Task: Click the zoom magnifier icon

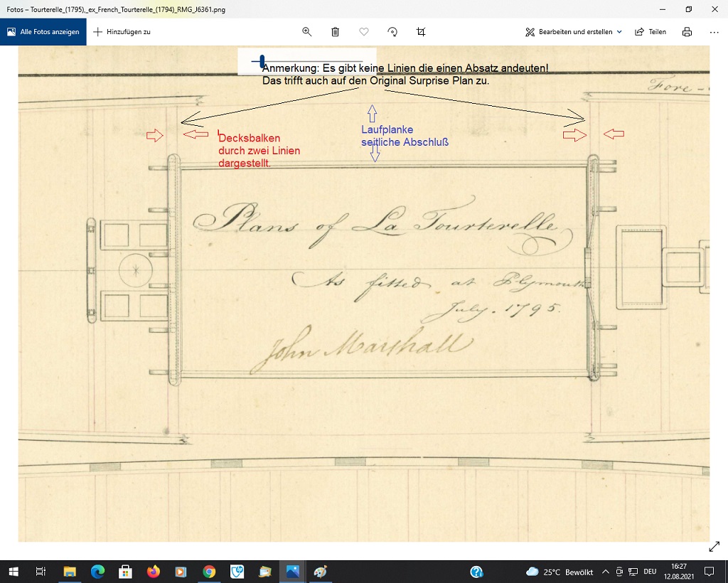Action: (307, 32)
